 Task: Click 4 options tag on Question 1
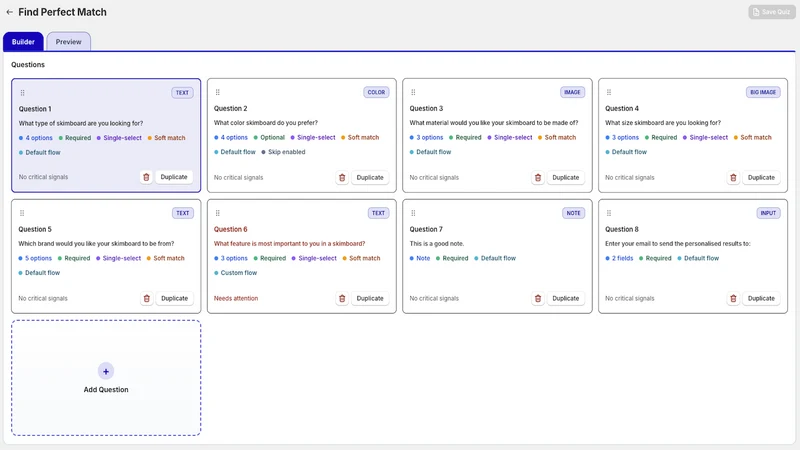[36, 138]
